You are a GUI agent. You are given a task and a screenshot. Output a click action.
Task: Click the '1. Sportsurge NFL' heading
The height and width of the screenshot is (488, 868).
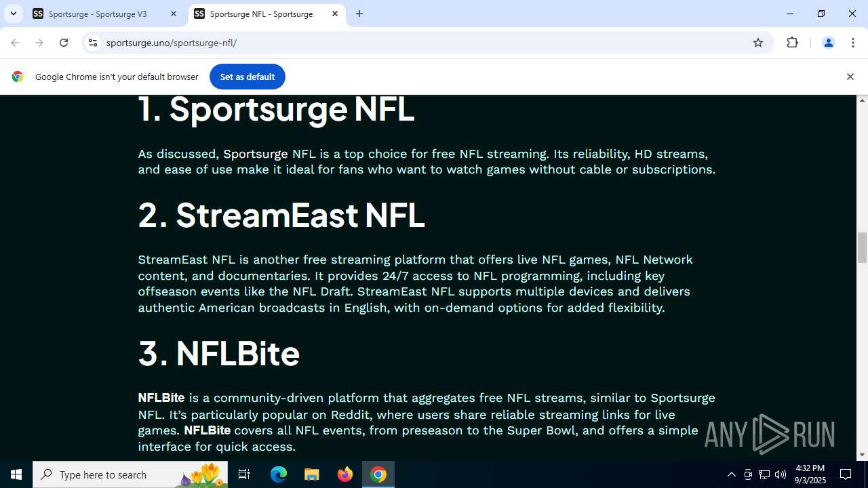276,109
